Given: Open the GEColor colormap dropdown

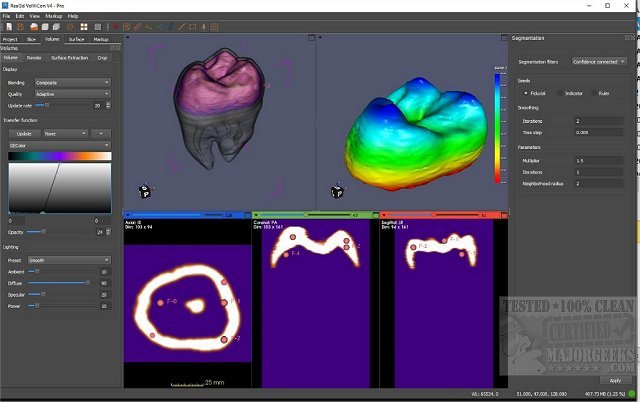Looking at the screenshot, I should [60, 145].
